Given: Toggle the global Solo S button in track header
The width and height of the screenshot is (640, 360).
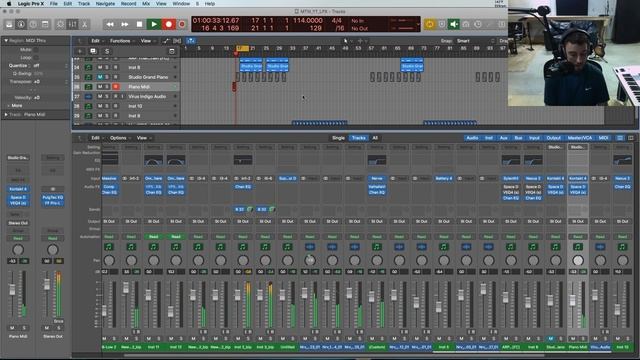Looking at the screenshot, I should [x=107, y=51].
